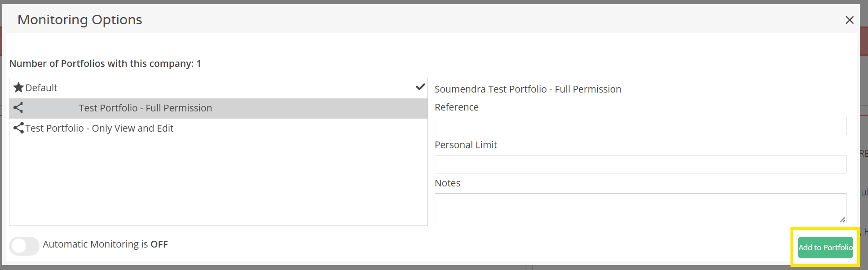Click share icon on Only View and Edit portfolio
868x270 pixels.
(x=18, y=128)
